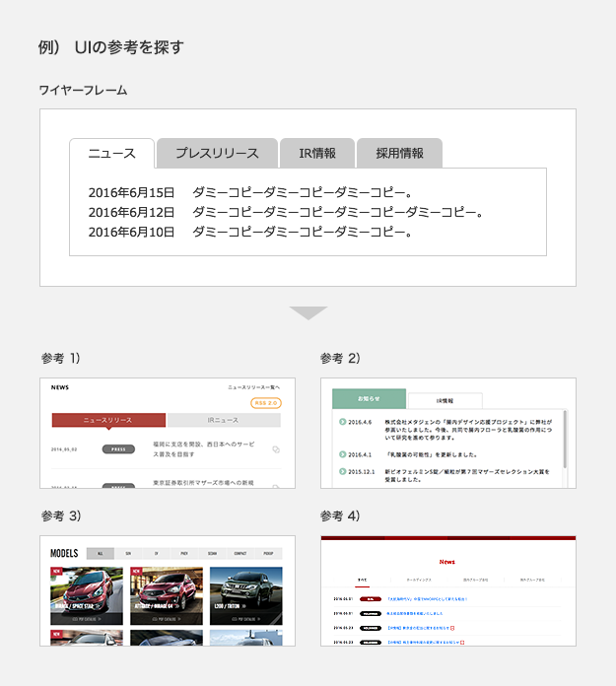Select the COMPACT filter in MODELS
The image size is (616, 686).
click(x=240, y=554)
